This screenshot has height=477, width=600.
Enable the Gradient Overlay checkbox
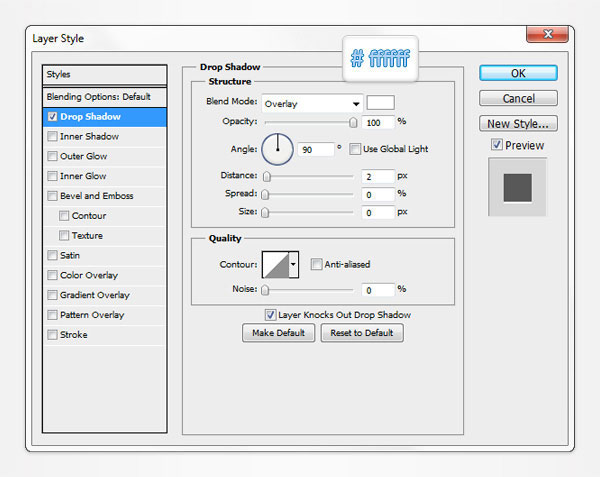click(52, 295)
